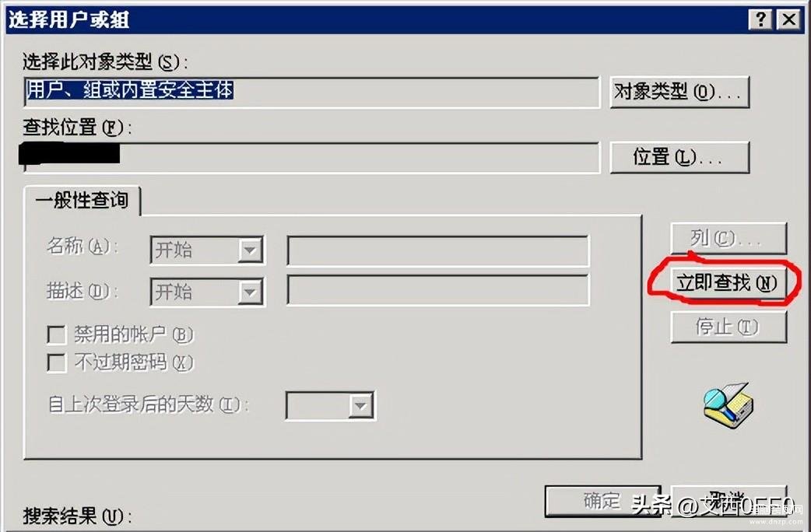Tick the 不过期密码 checkbox
This screenshot has height=532, width=811.
tap(56, 362)
